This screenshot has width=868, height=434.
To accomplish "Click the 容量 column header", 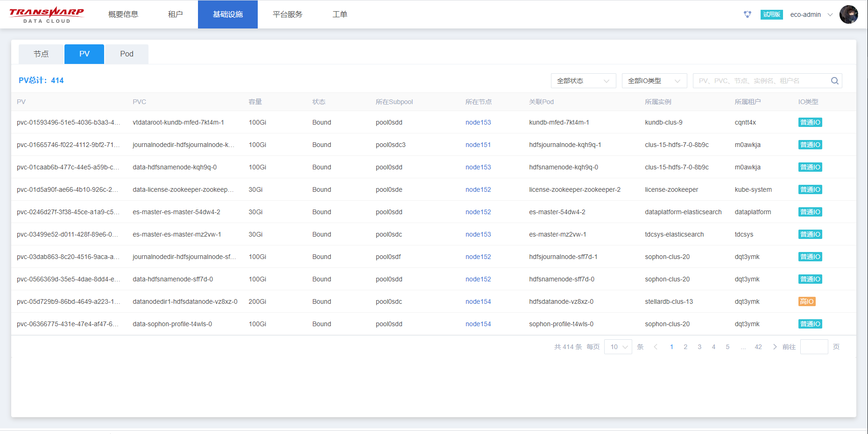I will pyautogui.click(x=255, y=102).
